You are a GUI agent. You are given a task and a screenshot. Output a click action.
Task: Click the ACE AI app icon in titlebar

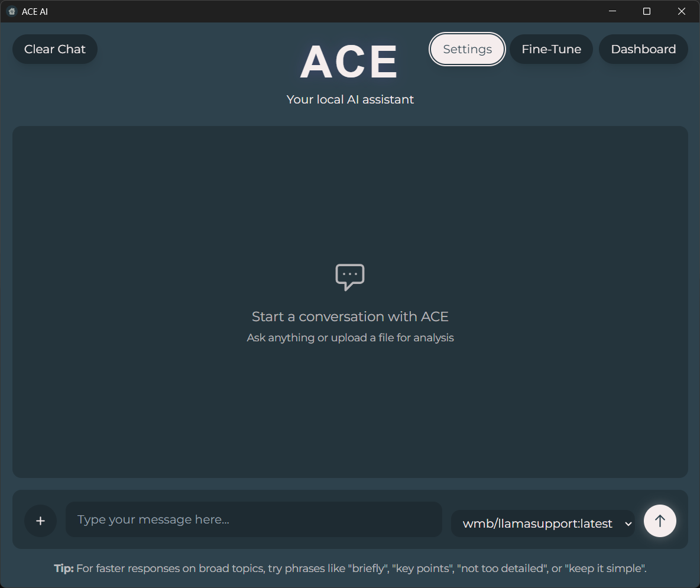coord(11,11)
